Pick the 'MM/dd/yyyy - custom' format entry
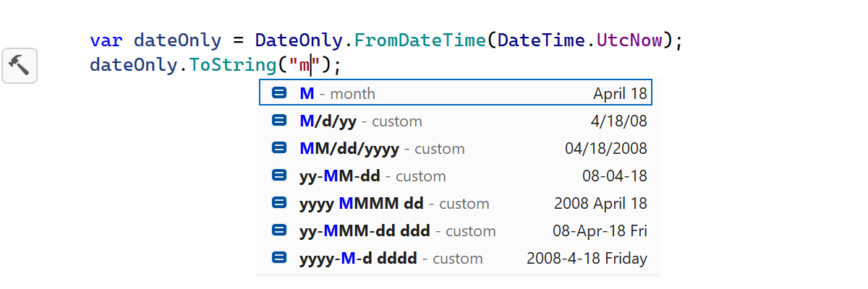Viewport: 868px width, 289px height. pos(381,148)
